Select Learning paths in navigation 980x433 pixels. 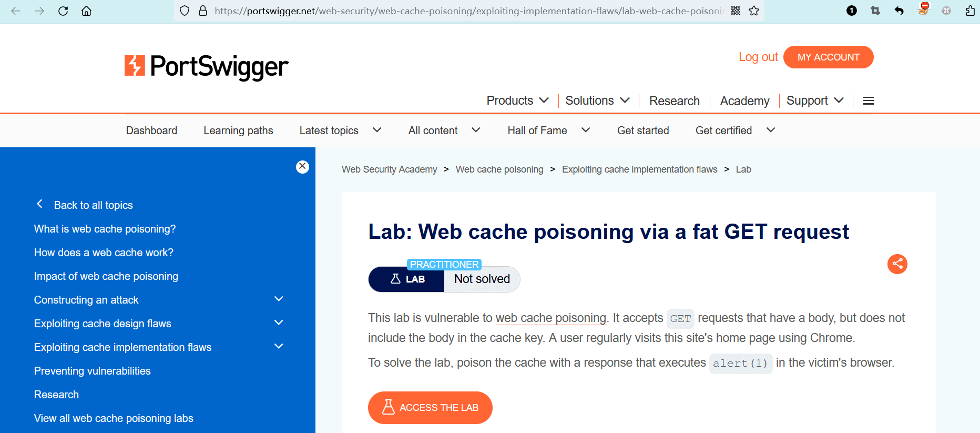[x=238, y=130]
